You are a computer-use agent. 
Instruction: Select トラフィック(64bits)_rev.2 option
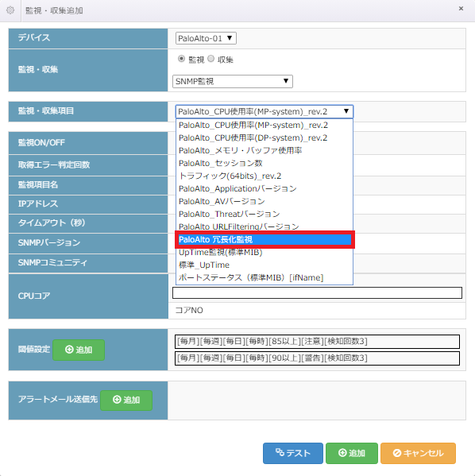point(265,176)
